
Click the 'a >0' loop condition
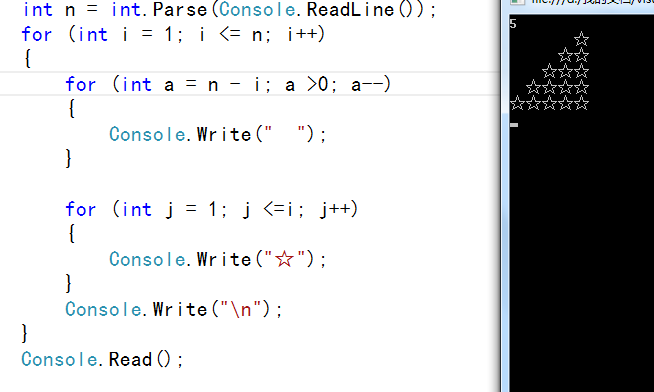[x=307, y=85]
